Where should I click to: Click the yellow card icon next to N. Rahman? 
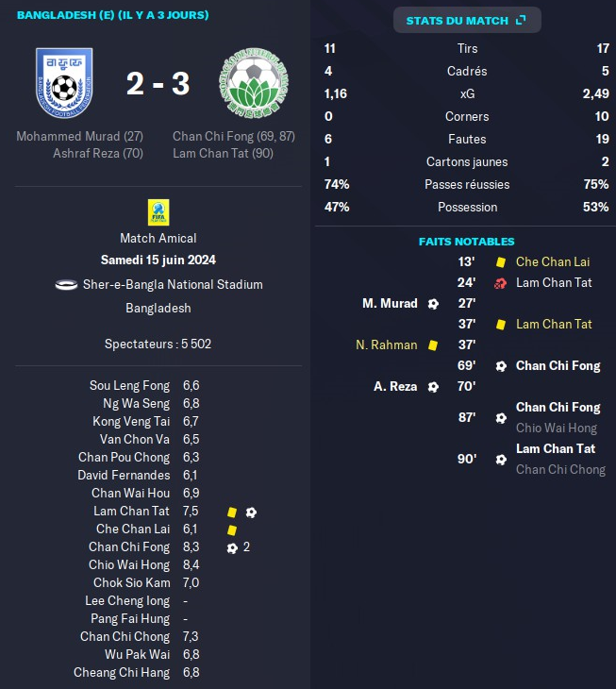point(433,345)
